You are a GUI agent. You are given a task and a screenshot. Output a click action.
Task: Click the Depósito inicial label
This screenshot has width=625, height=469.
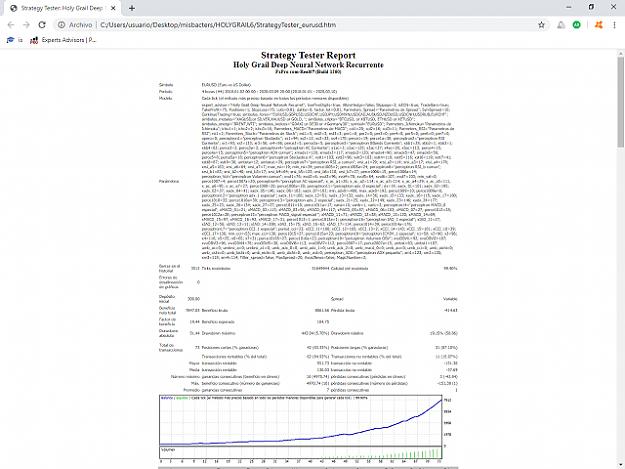167,299
